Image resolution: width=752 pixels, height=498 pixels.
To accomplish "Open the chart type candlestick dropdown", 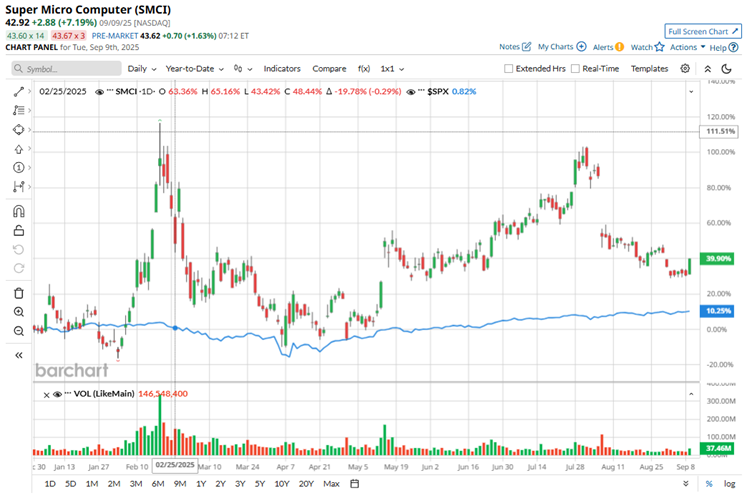I will pos(243,69).
